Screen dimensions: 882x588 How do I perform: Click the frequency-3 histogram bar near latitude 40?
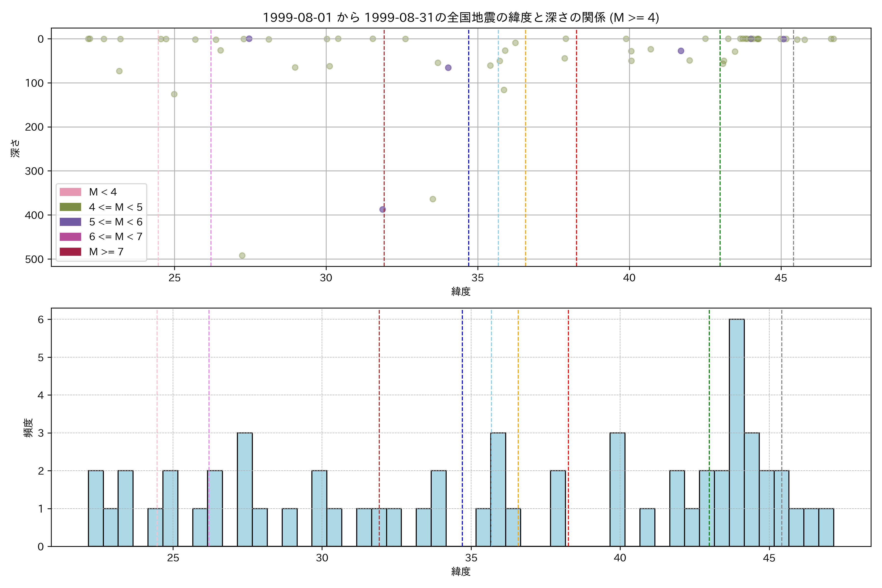[617, 489]
